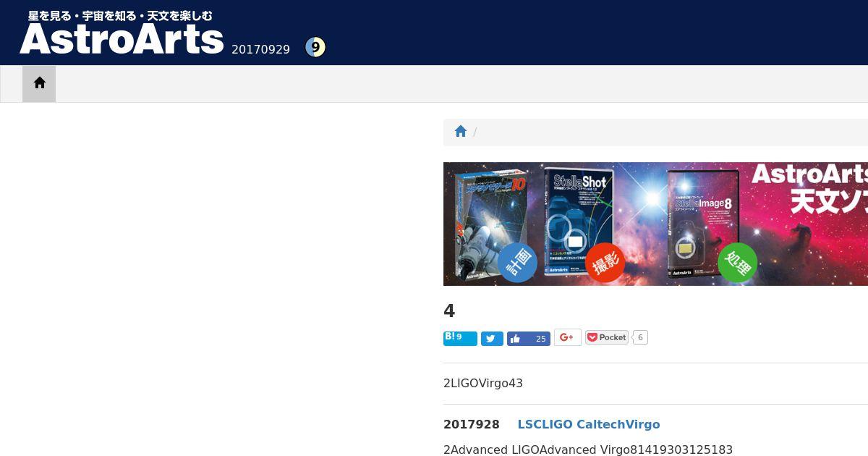Click the date text 20170929
Viewport: 868px width, 456px height.
(x=260, y=49)
